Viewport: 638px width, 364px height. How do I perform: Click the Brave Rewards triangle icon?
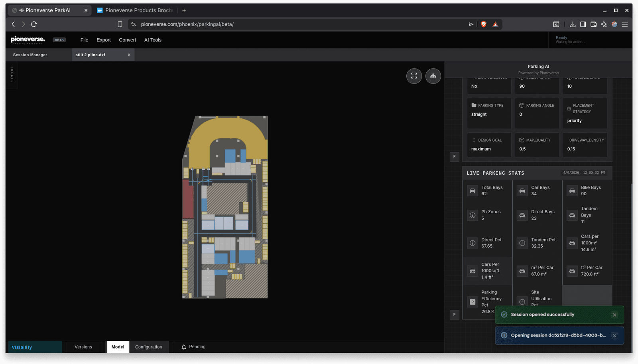click(495, 24)
